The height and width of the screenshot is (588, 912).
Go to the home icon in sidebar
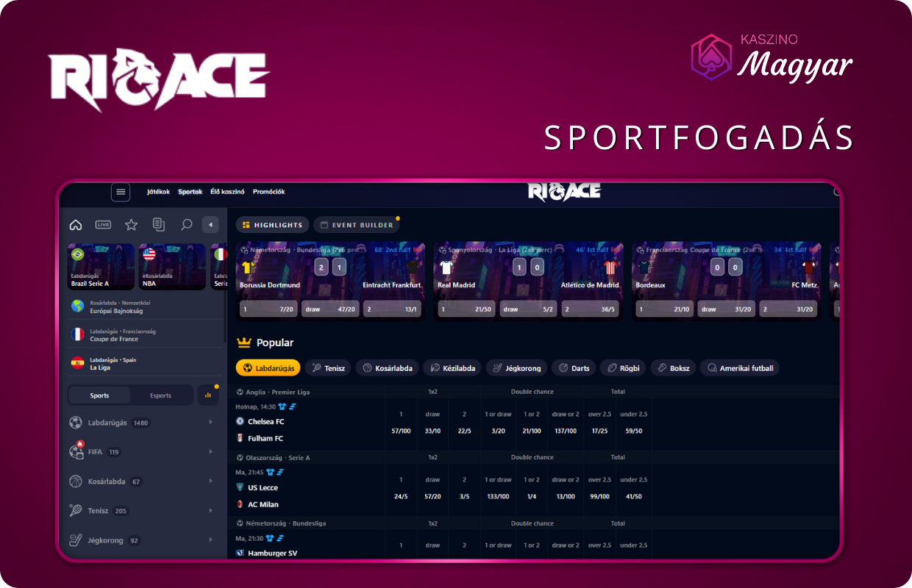click(75, 225)
